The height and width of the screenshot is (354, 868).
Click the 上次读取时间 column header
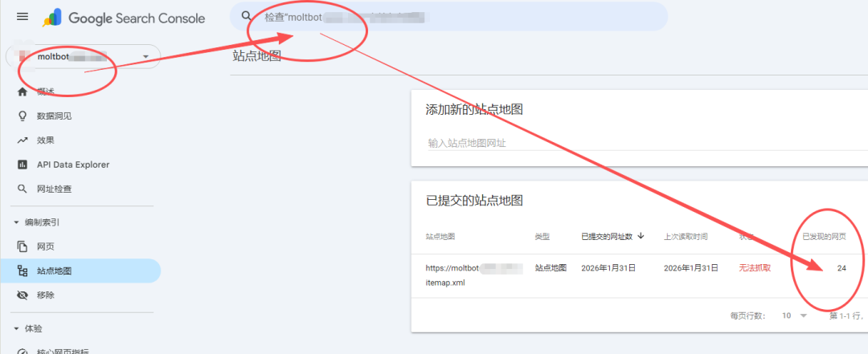pyautogui.click(x=686, y=236)
